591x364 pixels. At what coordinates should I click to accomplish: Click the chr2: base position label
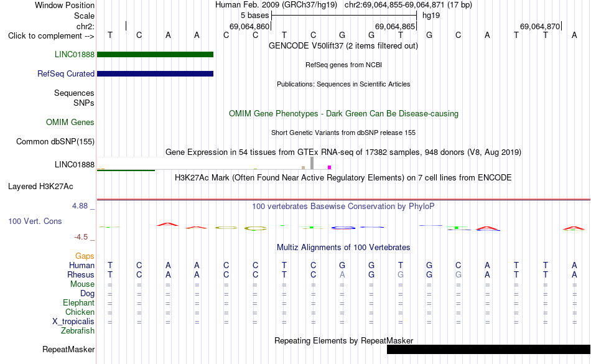pyautogui.click(x=85, y=26)
